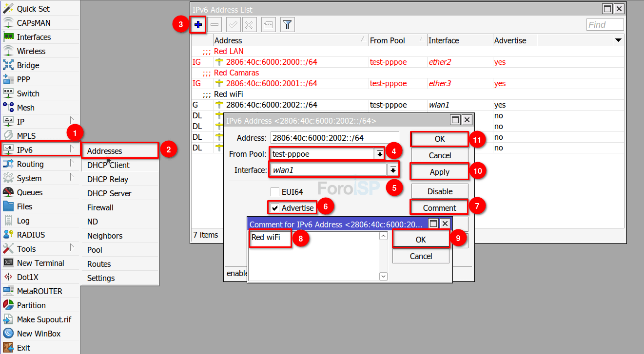644x354 pixels.
Task: Open New Terminal from the sidebar
Action: tap(40, 263)
